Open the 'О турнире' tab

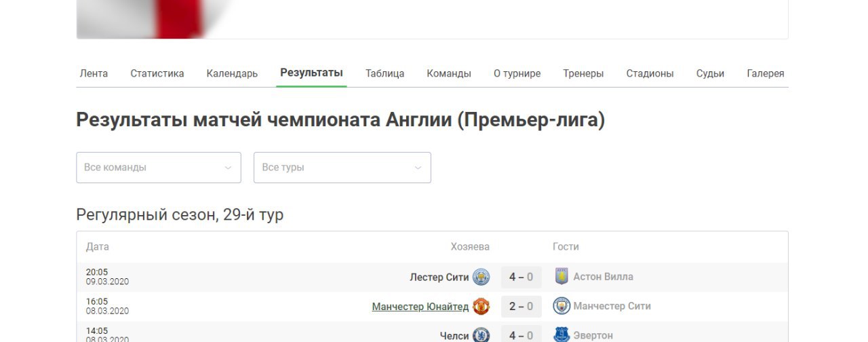517,73
